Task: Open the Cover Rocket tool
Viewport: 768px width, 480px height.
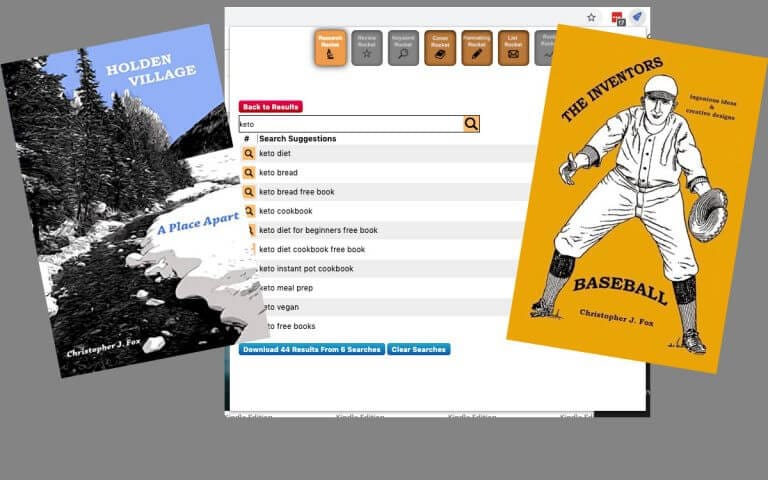Action: pos(440,48)
